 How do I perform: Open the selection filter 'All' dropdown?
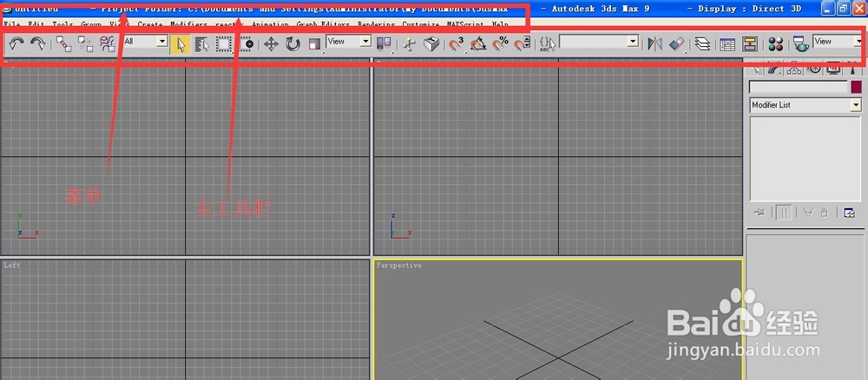[146, 42]
